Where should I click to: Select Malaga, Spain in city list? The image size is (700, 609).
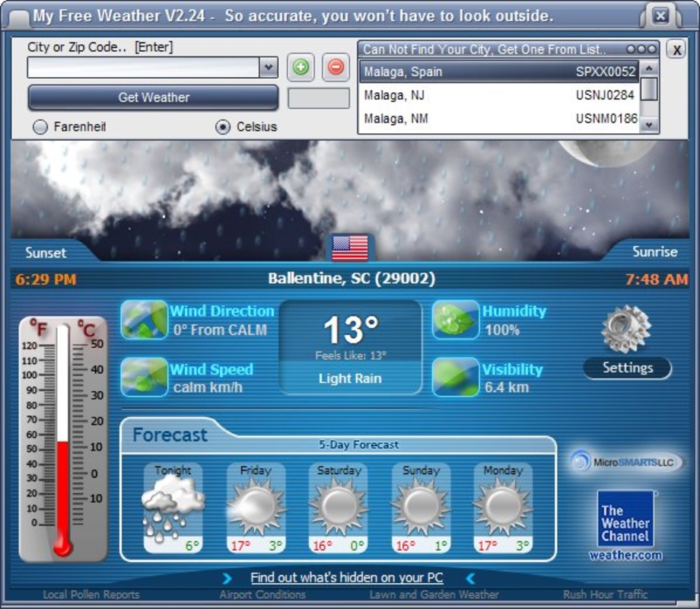coord(499,72)
